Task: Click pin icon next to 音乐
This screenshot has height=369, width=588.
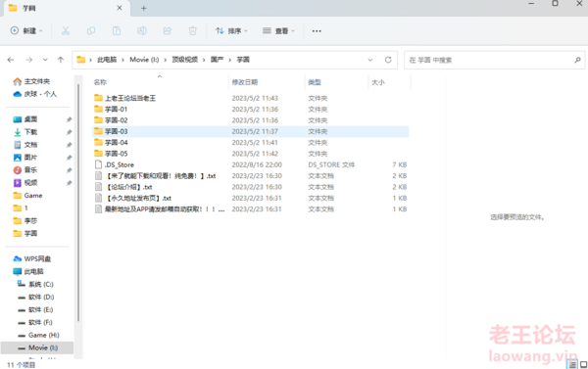Action: tap(69, 170)
